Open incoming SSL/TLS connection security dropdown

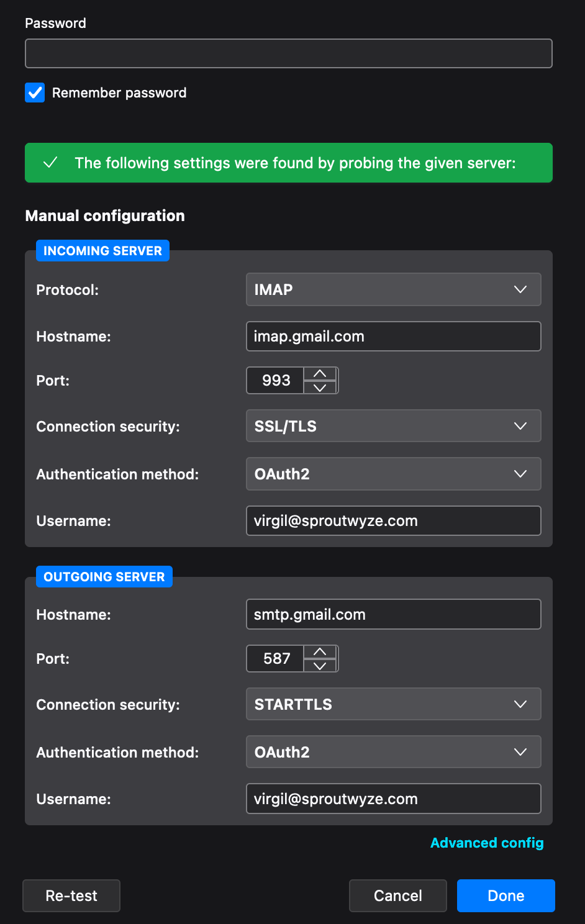393,426
